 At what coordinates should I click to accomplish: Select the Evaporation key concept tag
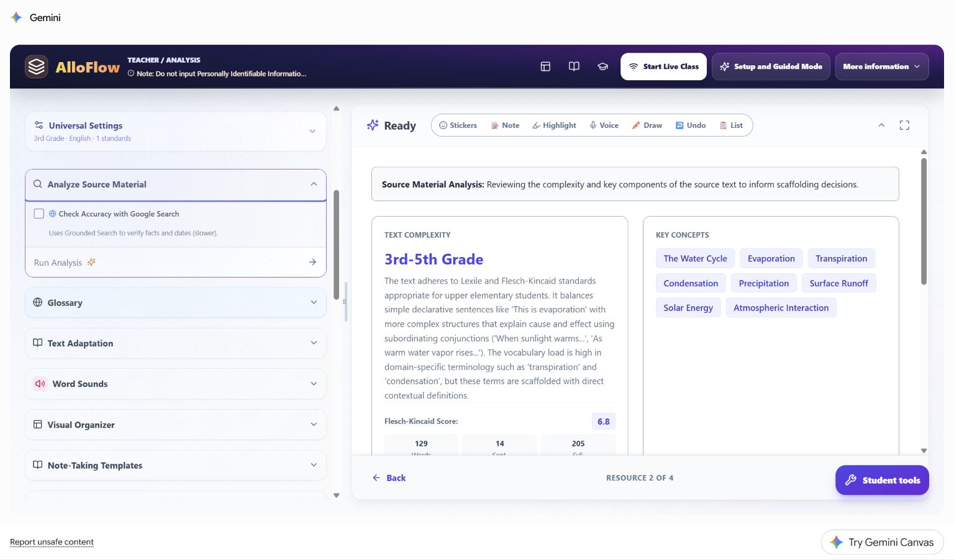click(x=771, y=258)
